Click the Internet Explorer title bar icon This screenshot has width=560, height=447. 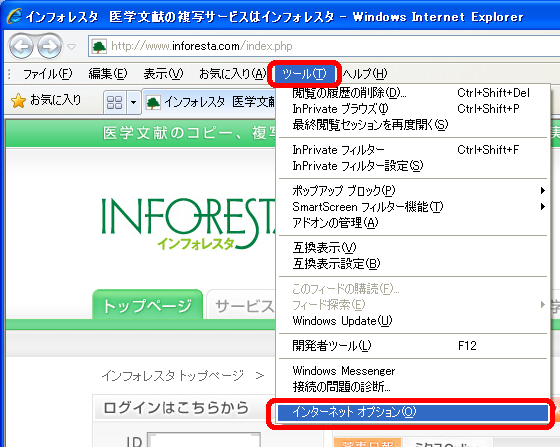[x=14, y=16]
